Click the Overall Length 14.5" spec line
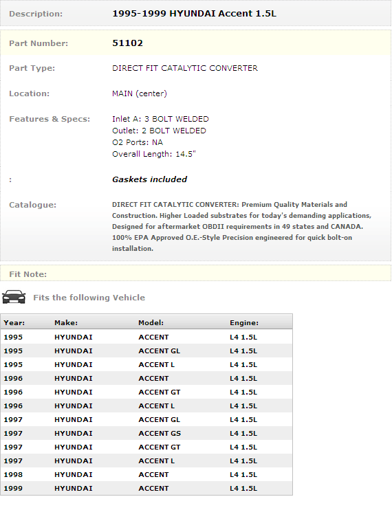 click(154, 154)
